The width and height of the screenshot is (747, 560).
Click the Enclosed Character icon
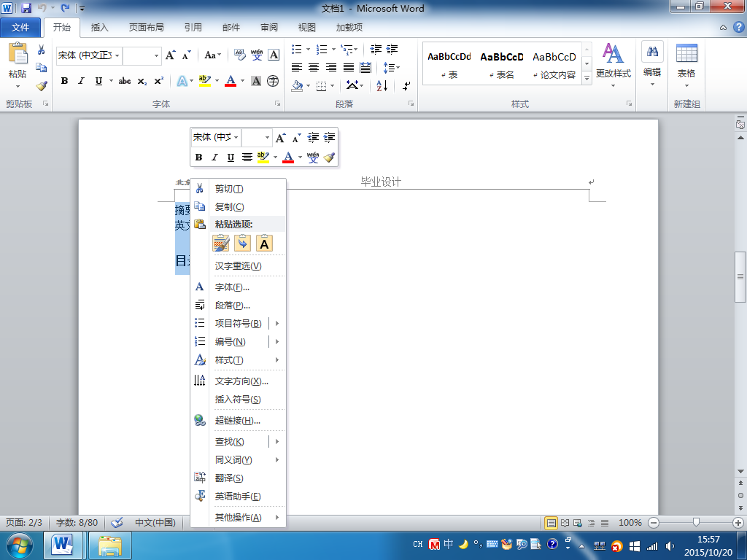[273, 81]
